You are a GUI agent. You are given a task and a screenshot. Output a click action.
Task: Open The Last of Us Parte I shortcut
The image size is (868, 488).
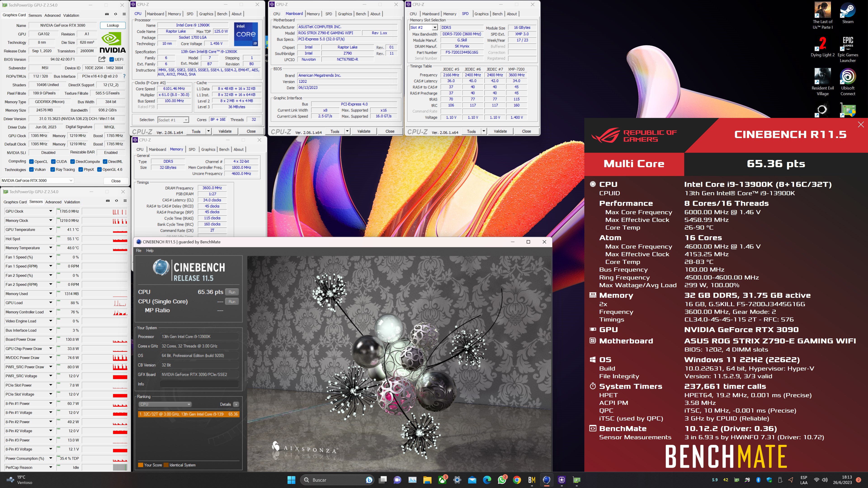pyautogui.click(x=823, y=16)
